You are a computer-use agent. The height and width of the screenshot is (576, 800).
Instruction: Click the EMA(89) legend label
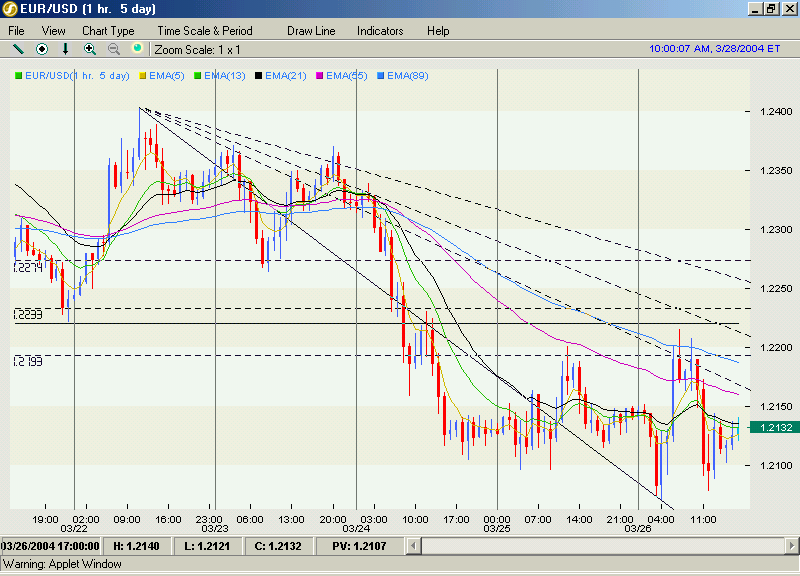tap(408, 76)
